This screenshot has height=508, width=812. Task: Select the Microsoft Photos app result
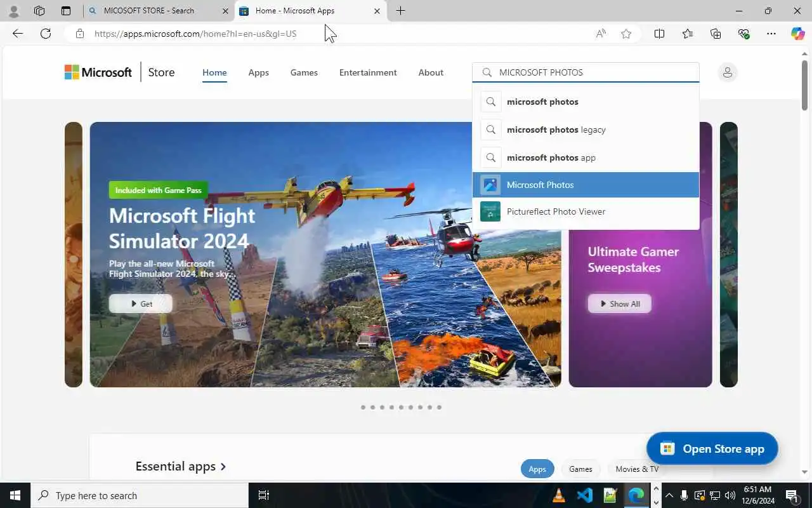[x=586, y=185]
